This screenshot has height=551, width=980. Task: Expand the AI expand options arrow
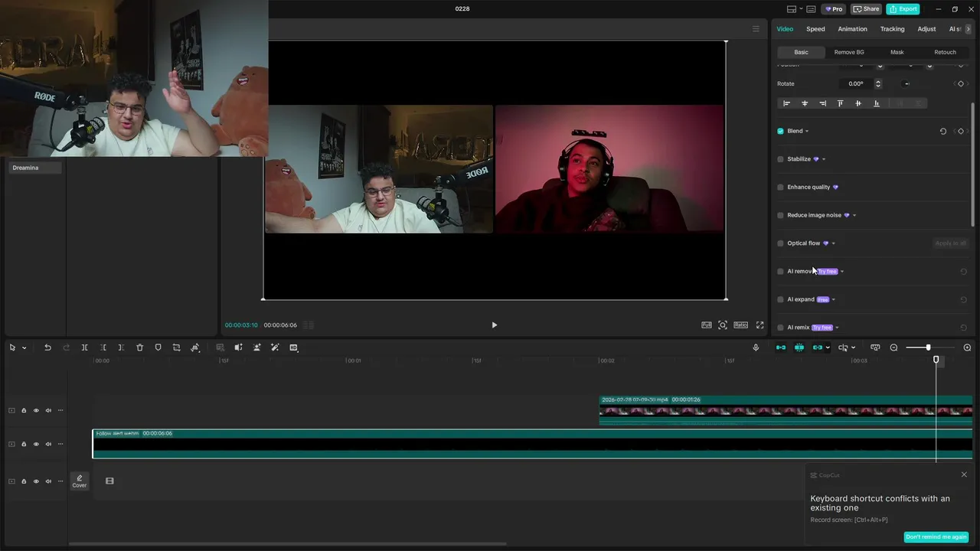click(834, 300)
